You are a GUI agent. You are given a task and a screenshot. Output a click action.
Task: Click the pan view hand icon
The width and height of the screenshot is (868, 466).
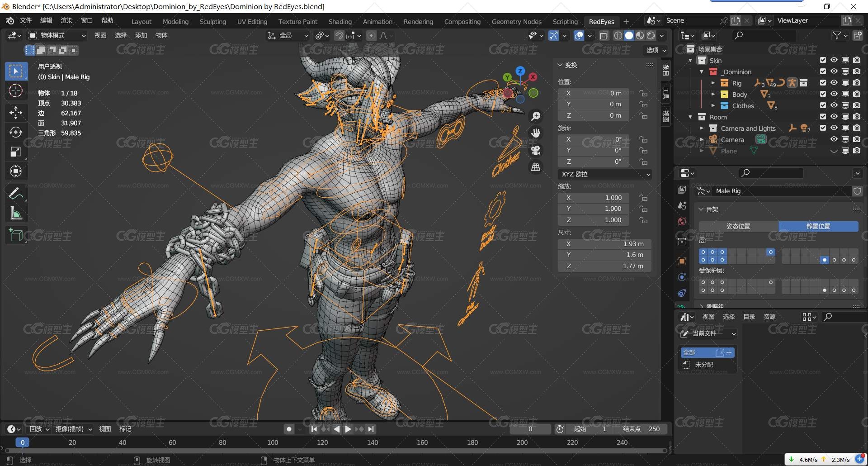[536, 133]
